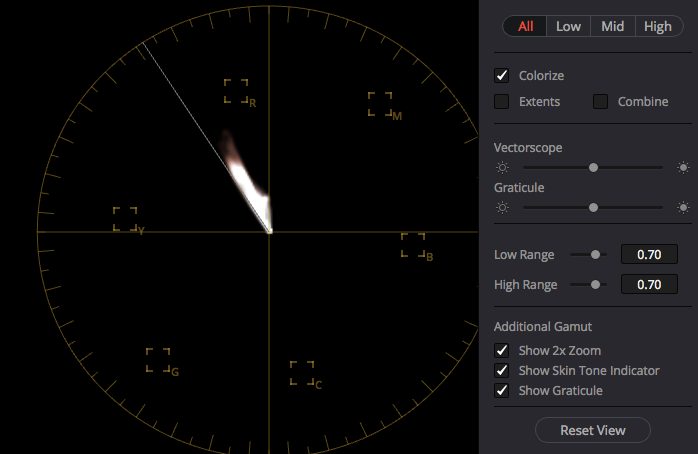Disable Show Skin Tone Indicator checkbox
698x454 pixels.
[x=502, y=370]
